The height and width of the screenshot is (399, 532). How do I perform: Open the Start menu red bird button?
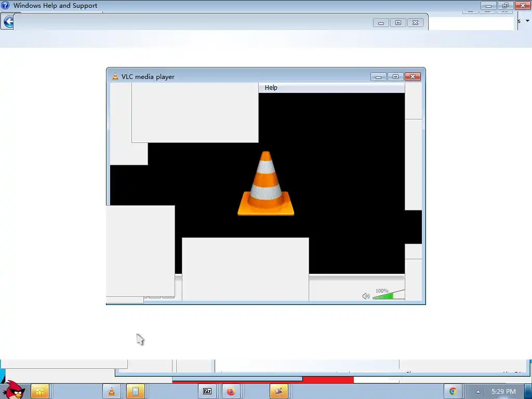pos(14,390)
